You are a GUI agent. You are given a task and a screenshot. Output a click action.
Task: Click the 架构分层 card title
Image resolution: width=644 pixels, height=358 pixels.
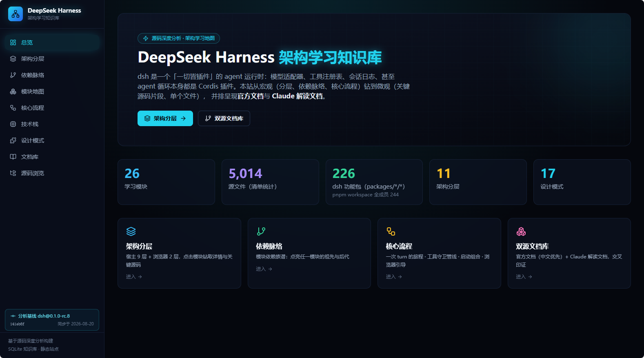139,246
